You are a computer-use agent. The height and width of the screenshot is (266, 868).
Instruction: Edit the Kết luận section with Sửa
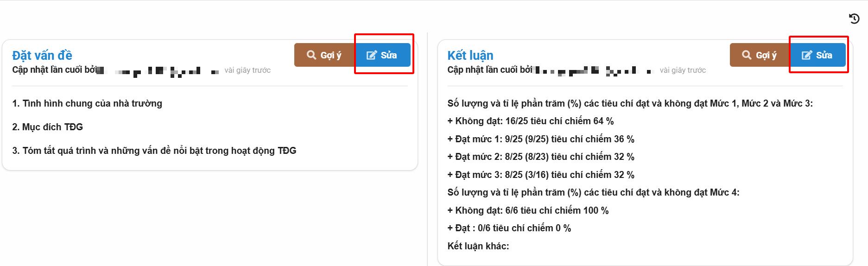[x=817, y=55]
